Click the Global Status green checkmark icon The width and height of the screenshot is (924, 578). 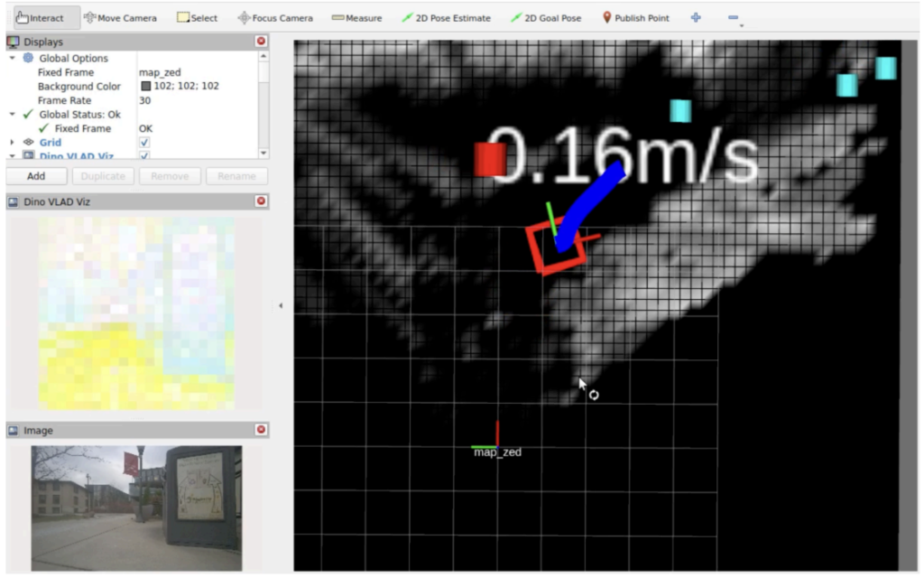[x=28, y=114]
